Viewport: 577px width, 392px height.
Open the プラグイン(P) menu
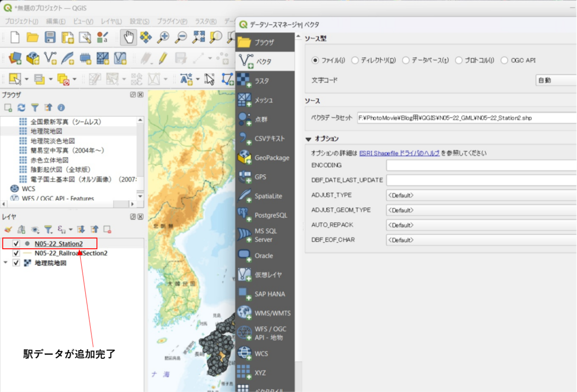tap(172, 22)
